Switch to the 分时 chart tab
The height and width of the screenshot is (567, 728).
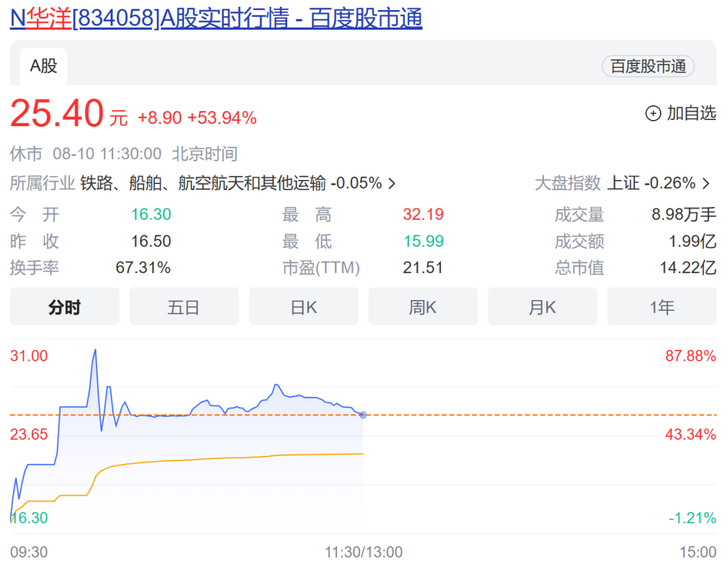point(65,307)
